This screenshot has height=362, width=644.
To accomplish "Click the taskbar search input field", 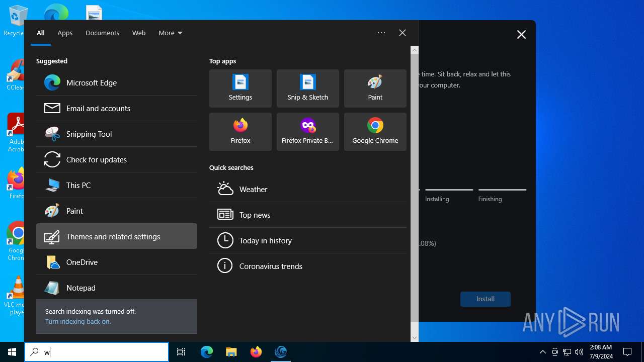I will (97, 352).
